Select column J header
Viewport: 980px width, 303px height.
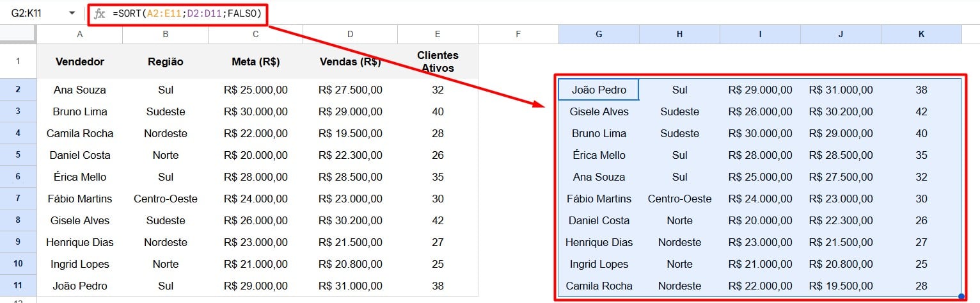tap(841, 35)
